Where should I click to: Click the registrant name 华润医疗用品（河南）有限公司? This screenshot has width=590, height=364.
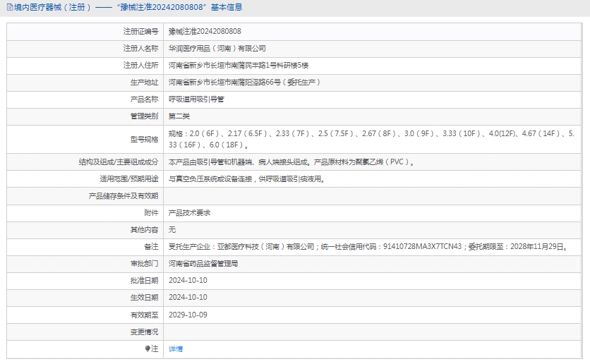(217, 49)
